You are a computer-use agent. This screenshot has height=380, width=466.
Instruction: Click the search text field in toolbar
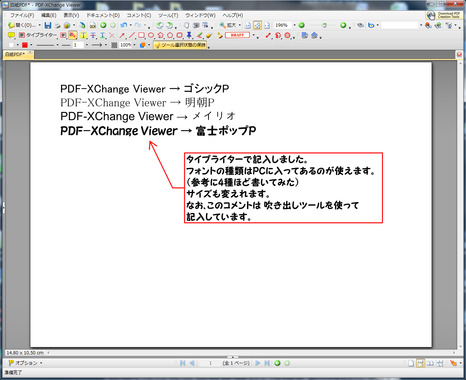coord(399,25)
